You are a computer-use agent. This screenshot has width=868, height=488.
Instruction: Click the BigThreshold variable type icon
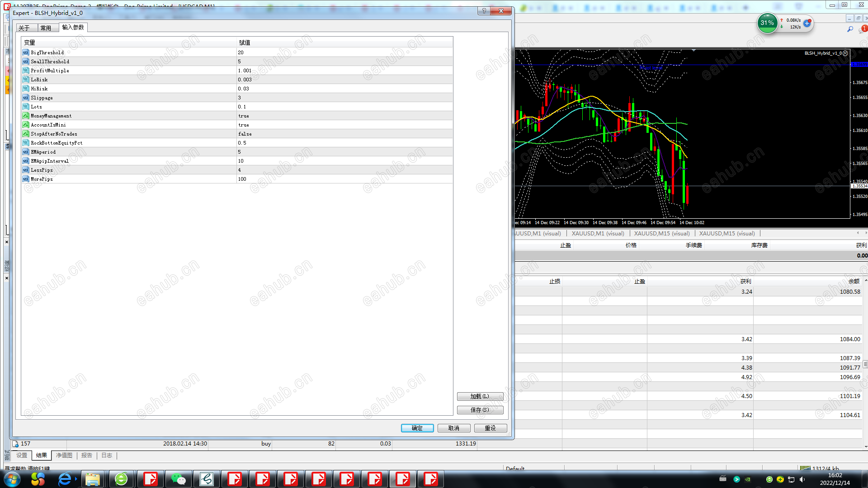(26, 52)
